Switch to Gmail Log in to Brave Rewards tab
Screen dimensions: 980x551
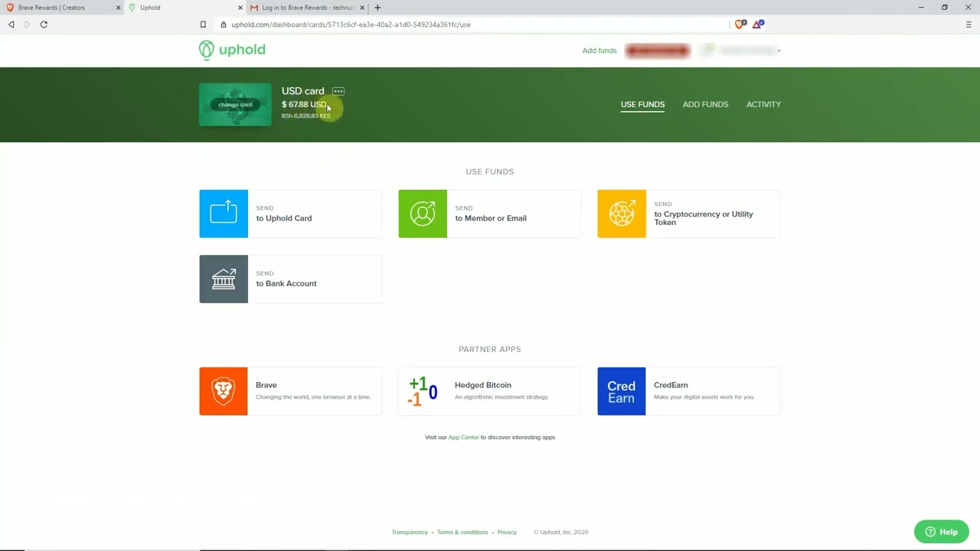point(306,8)
